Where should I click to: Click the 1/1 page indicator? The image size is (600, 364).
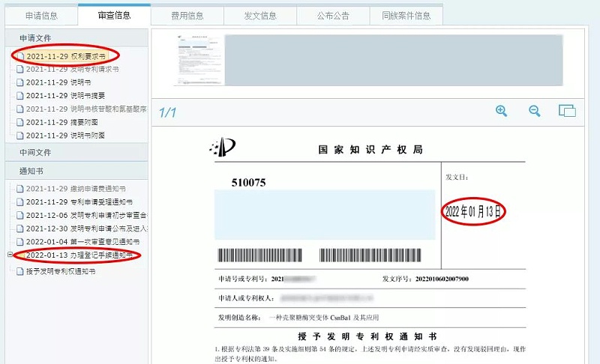(x=167, y=112)
